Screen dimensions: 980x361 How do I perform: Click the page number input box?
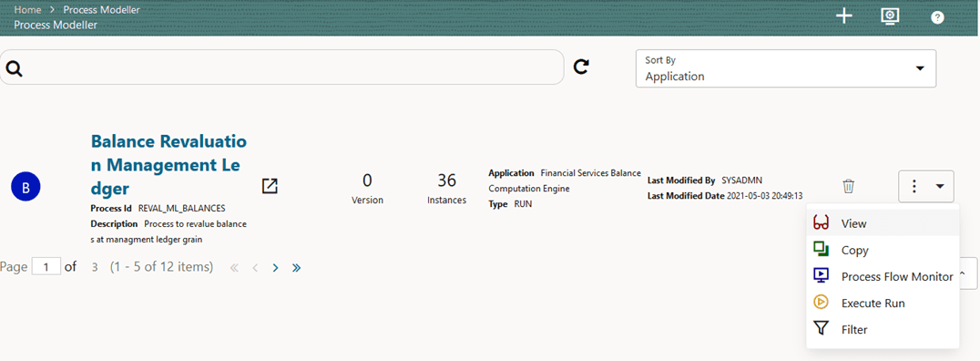tap(46, 267)
